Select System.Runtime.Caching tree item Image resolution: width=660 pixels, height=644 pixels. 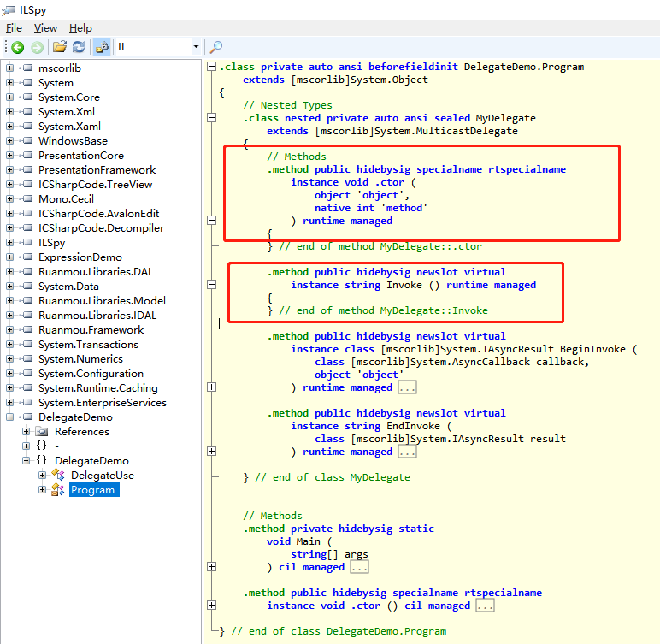(x=98, y=388)
